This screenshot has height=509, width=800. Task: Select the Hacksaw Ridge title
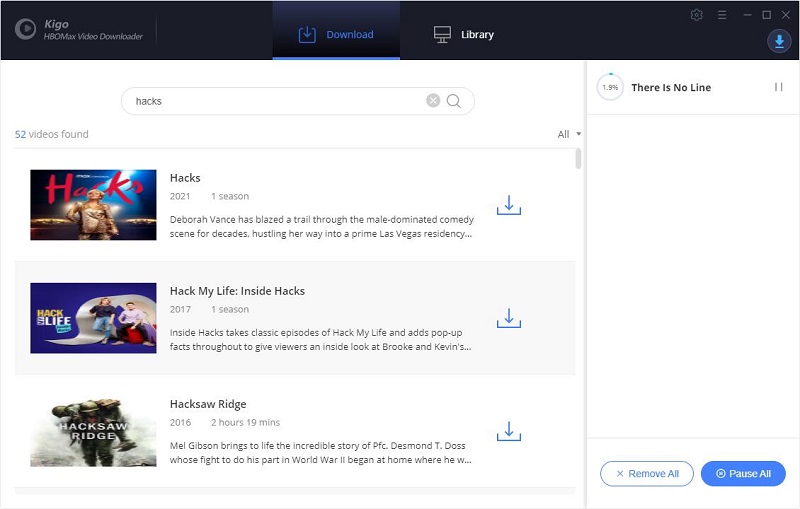(x=208, y=404)
